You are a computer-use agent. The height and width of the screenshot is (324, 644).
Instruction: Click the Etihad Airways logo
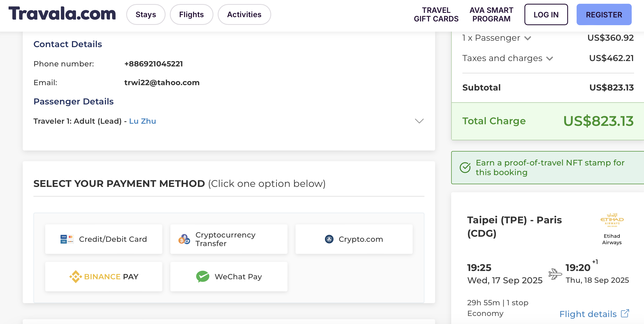coord(612,220)
